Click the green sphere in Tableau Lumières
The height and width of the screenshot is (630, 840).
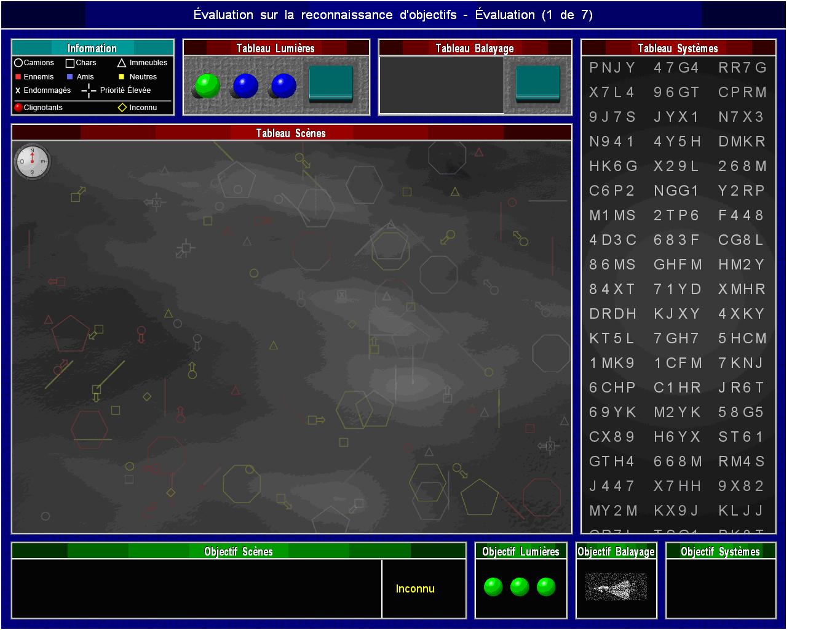point(207,86)
